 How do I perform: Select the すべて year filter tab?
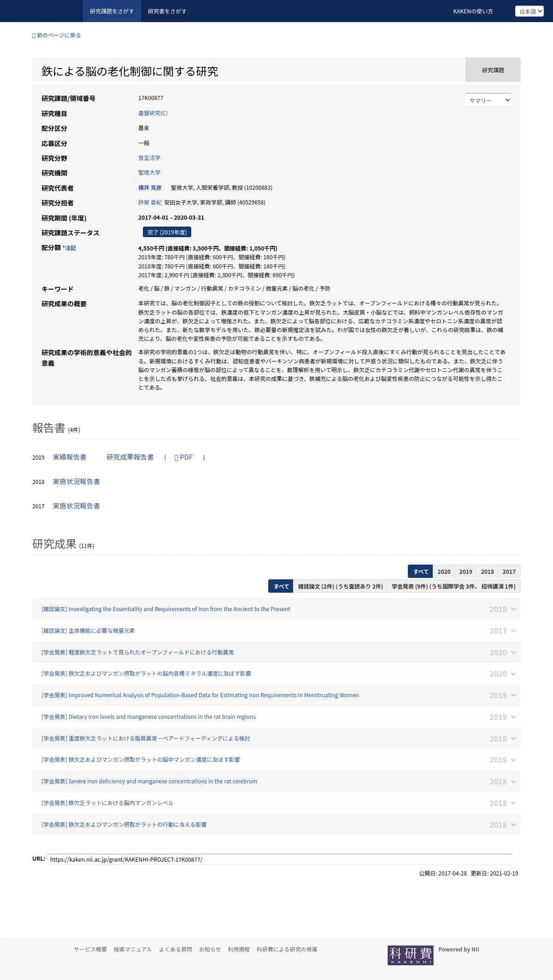click(x=420, y=572)
